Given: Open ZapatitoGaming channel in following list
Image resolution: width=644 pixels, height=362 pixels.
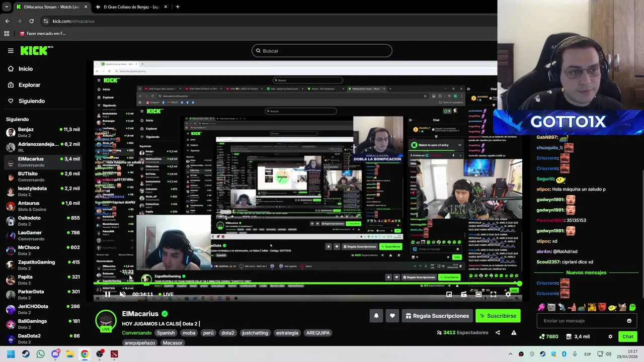Looking at the screenshot, I should 43,264.
